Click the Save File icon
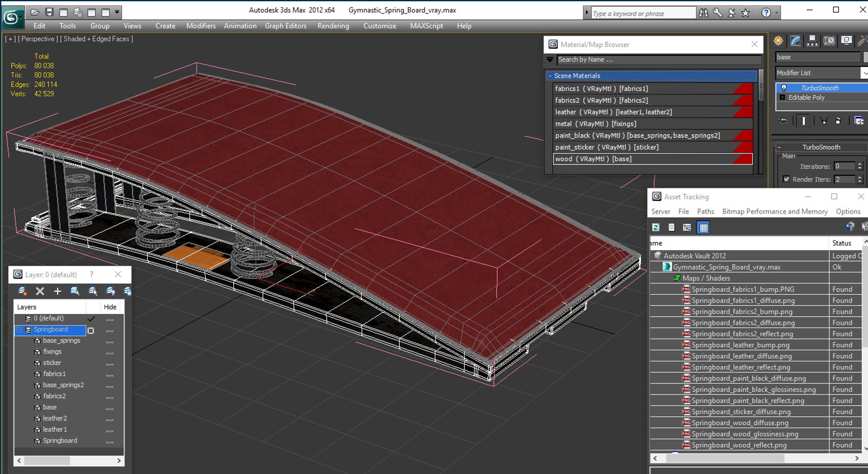868x474 pixels. (49, 12)
